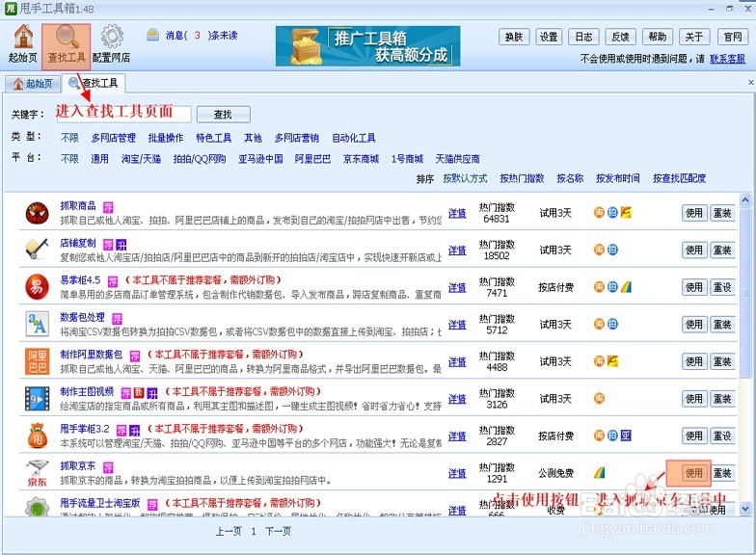Viewport: 756px width, 555px height.
Task: Click 重设 button in 易掌柜4.5 row
Action: (x=723, y=287)
